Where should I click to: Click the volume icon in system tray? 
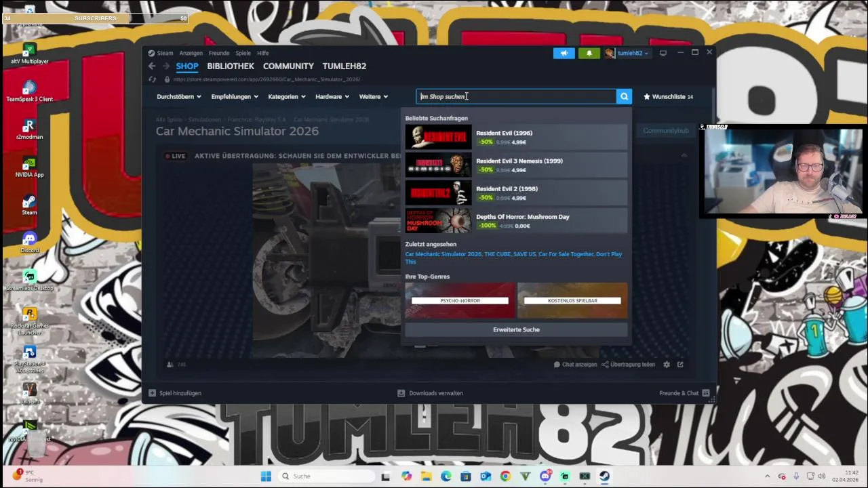click(822, 476)
